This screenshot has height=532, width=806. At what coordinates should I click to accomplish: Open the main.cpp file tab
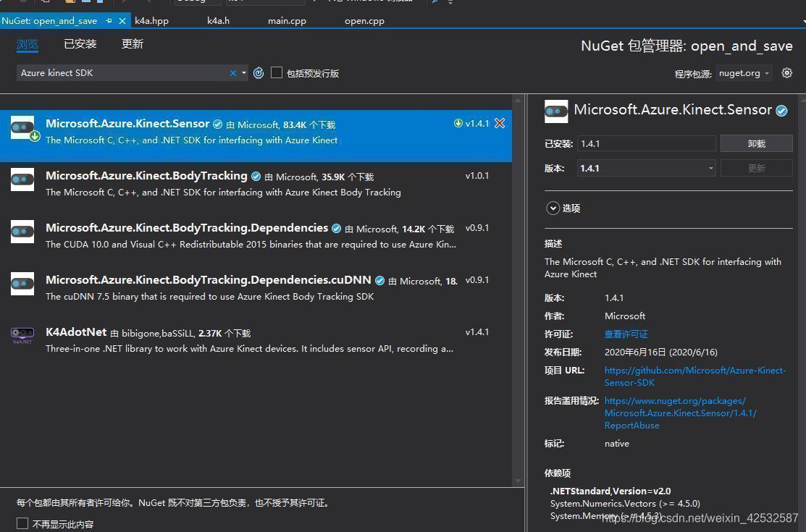[x=287, y=20]
